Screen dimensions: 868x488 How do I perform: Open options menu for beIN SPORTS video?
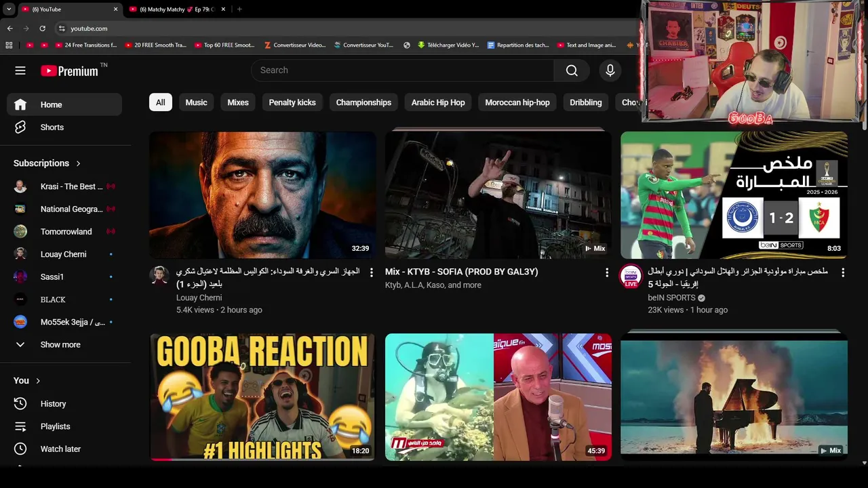pyautogui.click(x=843, y=272)
